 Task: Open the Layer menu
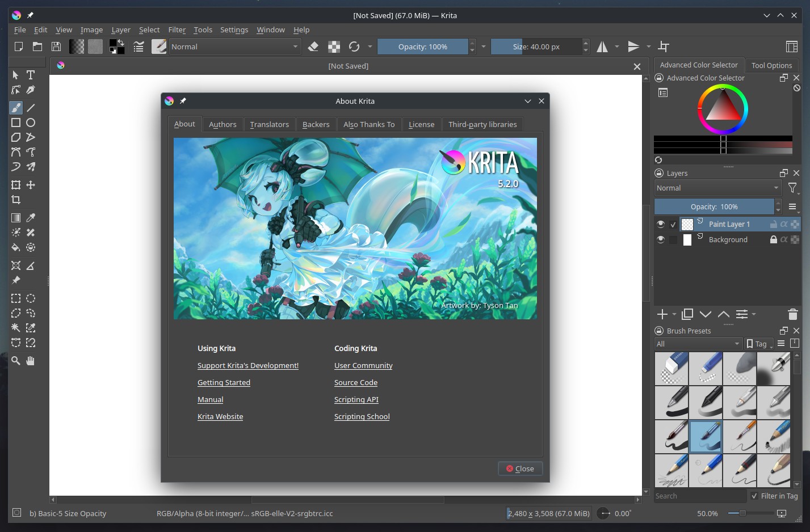click(x=121, y=29)
